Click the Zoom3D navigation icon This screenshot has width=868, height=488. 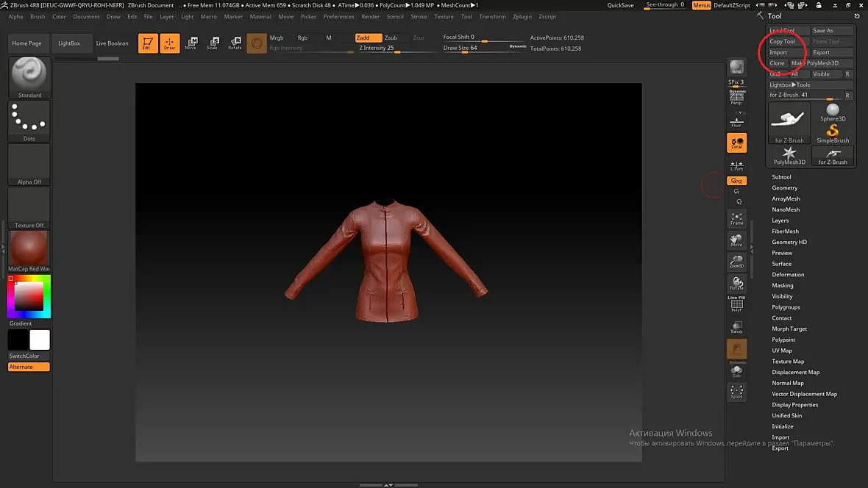(736, 262)
